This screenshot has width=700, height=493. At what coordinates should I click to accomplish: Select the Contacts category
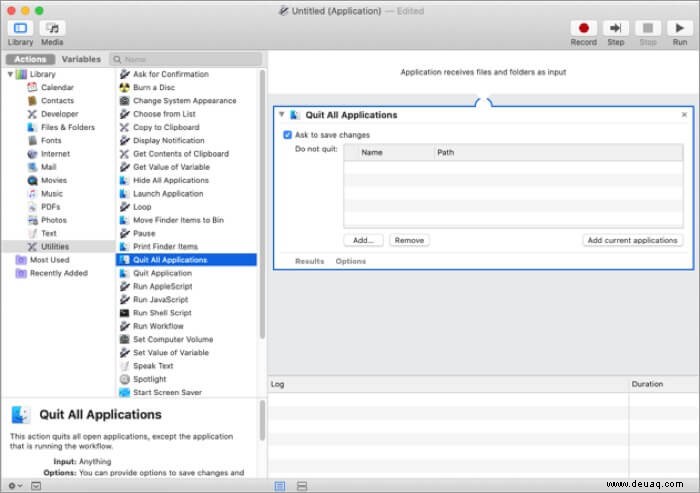pos(57,100)
